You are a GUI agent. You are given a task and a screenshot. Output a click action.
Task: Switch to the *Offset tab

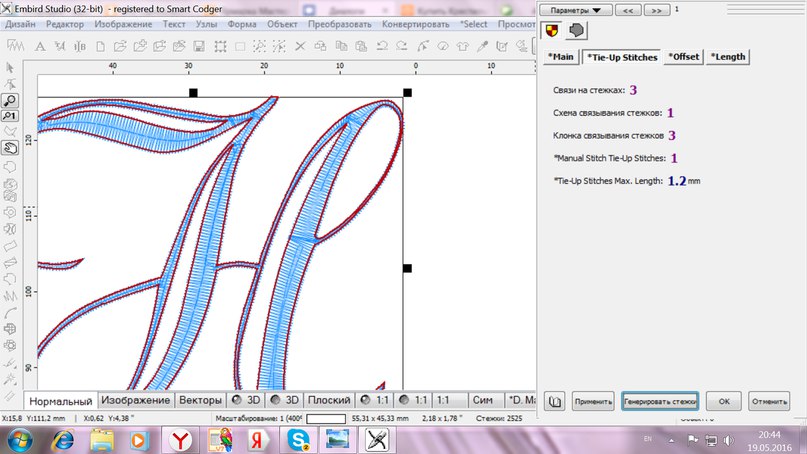pyautogui.click(x=685, y=57)
